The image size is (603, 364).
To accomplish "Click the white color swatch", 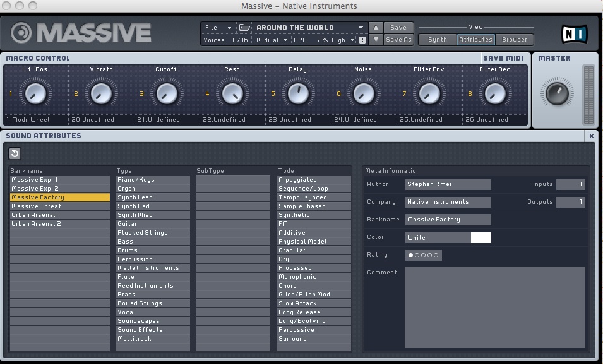I will (x=481, y=238).
